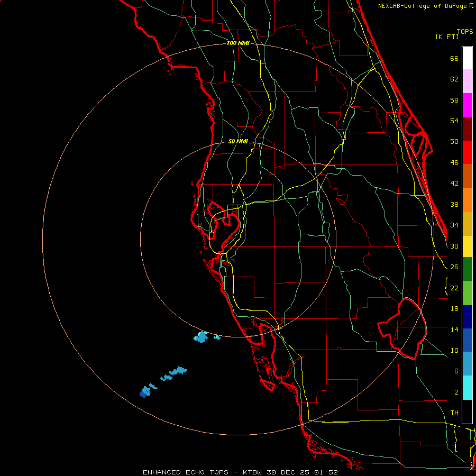This screenshot has width=476, height=476.
Task: Select the navy blue legend color band
Action: coord(467,316)
